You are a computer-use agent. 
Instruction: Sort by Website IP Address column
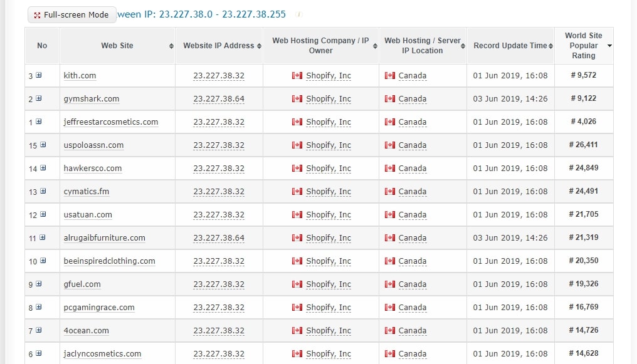point(219,46)
